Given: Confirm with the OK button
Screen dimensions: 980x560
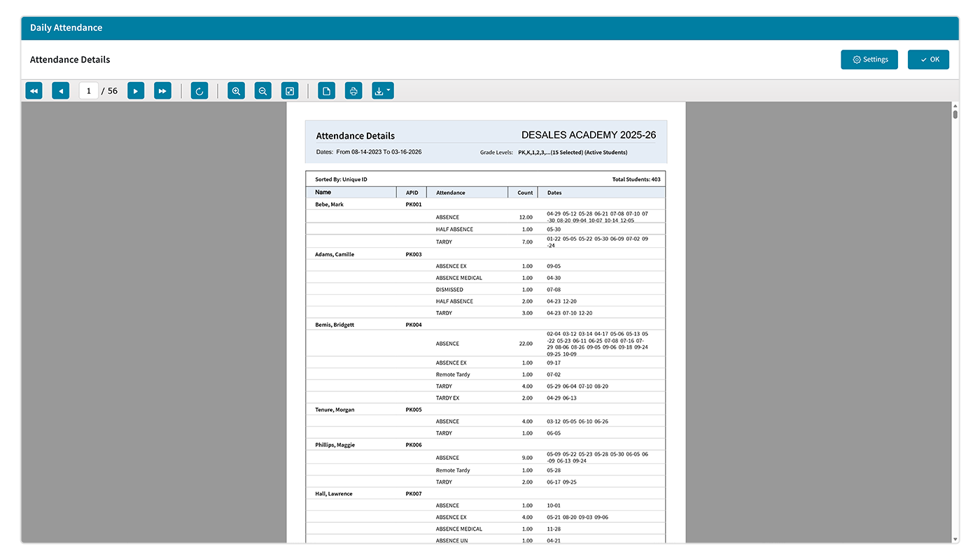Looking at the screenshot, I should 928,59.
